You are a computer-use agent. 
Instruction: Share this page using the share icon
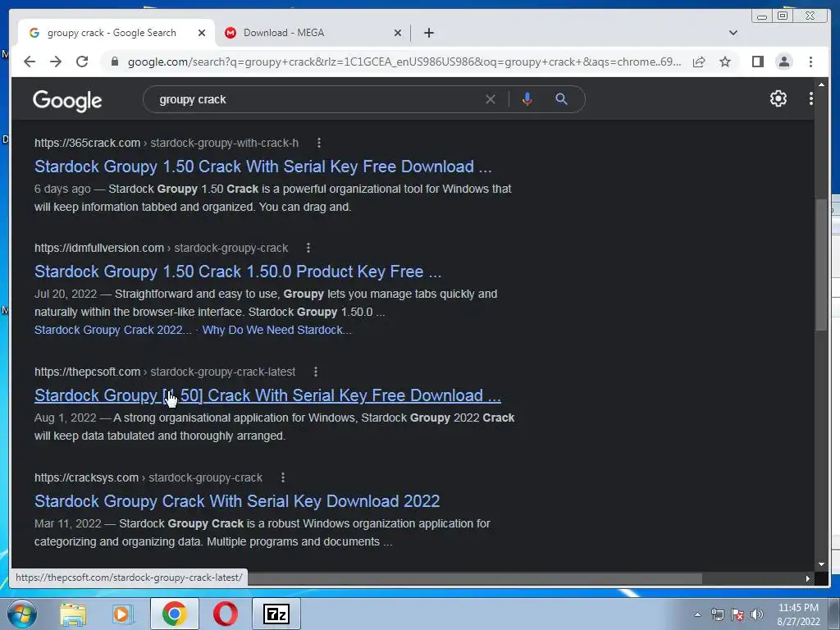pos(699,62)
